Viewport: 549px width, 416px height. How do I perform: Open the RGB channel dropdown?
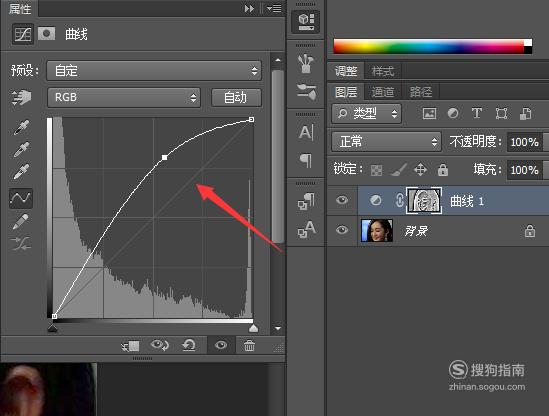point(124,97)
